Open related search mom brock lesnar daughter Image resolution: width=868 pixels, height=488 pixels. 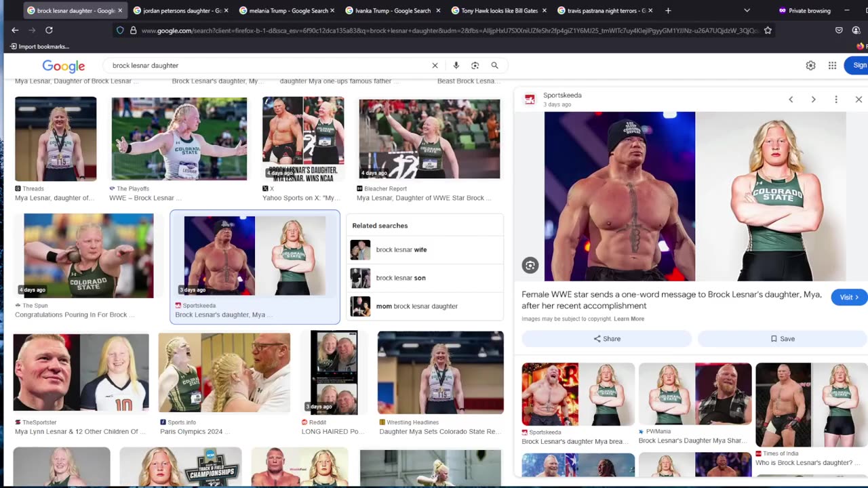point(425,306)
